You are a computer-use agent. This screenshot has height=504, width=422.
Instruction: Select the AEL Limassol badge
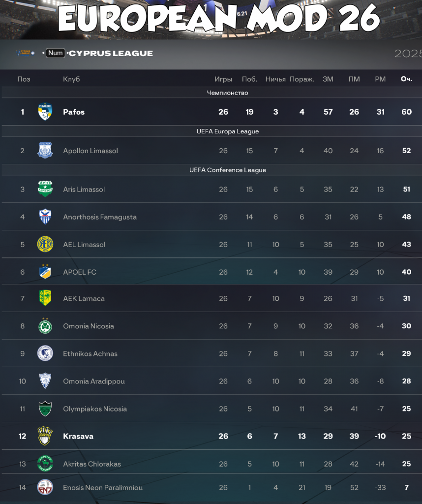click(45, 244)
